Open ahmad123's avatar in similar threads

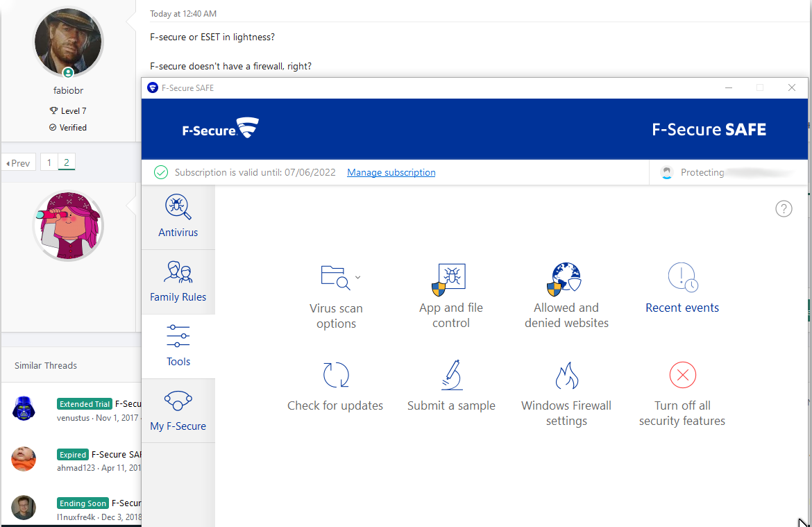pyautogui.click(x=24, y=458)
